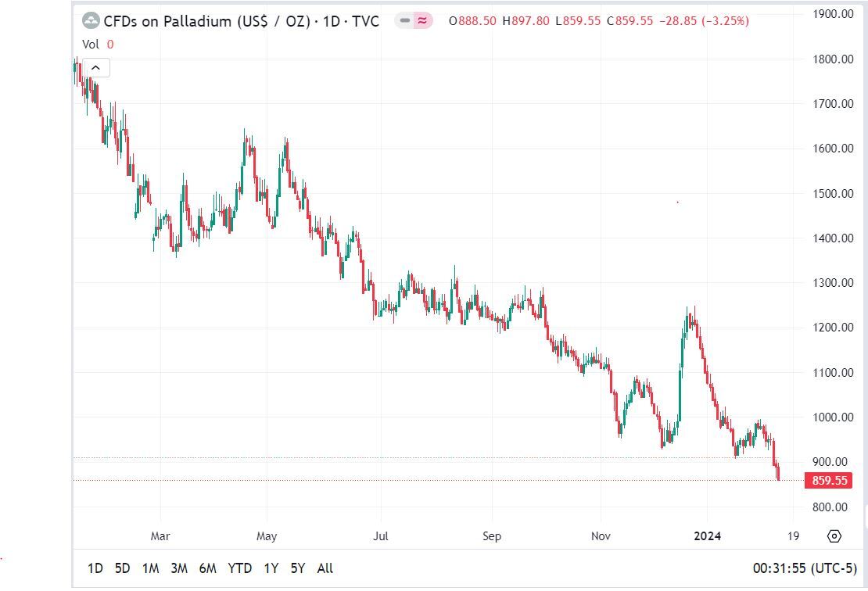Click the Jul label on time axis
The width and height of the screenshot is (868, 591).
click(380, 536)
